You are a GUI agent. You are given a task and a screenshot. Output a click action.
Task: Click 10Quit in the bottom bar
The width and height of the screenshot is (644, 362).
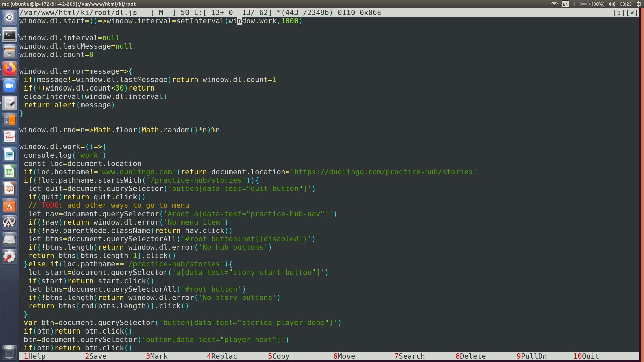[586, 356]
